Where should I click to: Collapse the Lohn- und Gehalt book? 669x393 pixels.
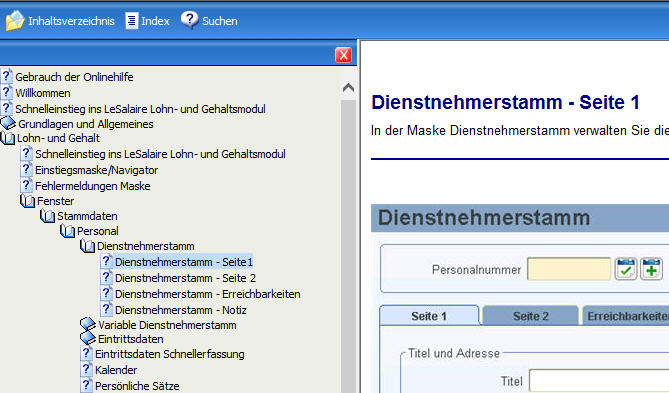pos(8,138)
